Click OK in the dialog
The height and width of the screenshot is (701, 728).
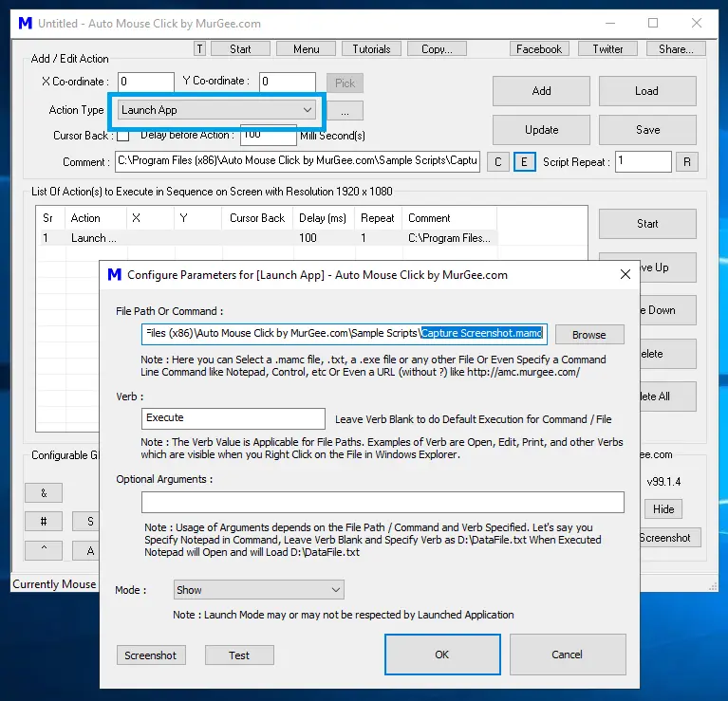click(442, 655)
